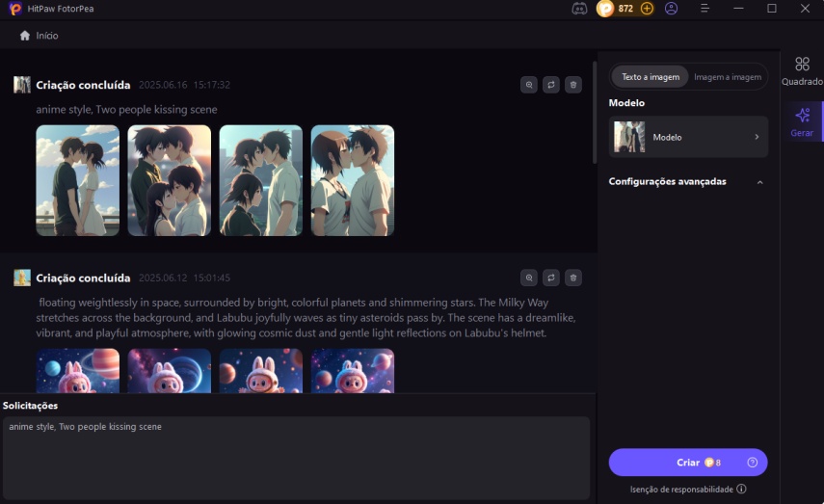Go back to Início
The height and width of the screenshot is (504, 824).
point(39,36)
